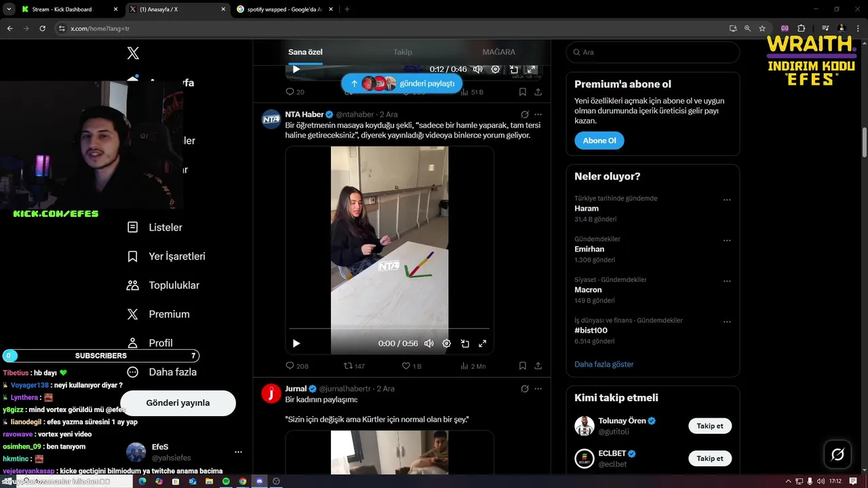Click the Daha fazla göster link
This screenshot has width=868, height=488.
pyautogui.click(x=604, y=364)
